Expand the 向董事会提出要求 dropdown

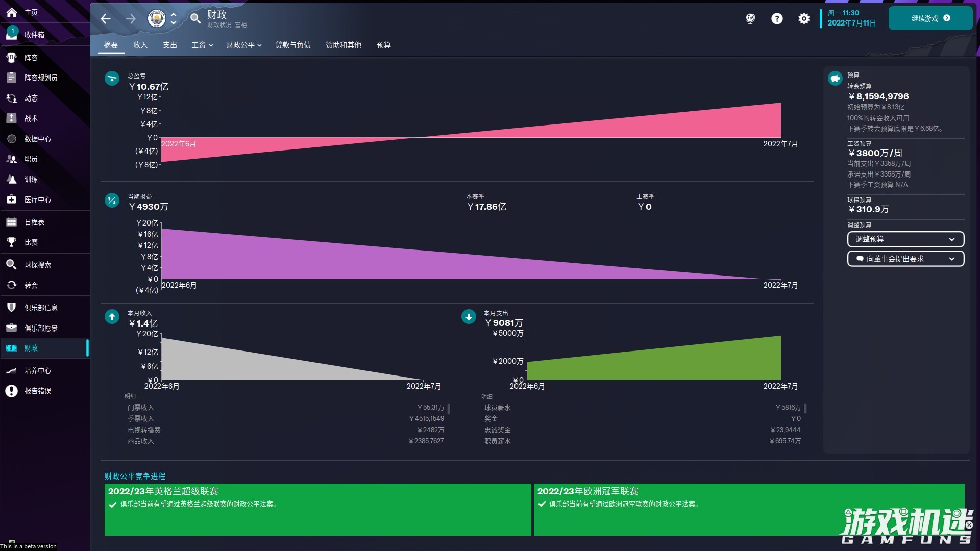click(905, 259)
